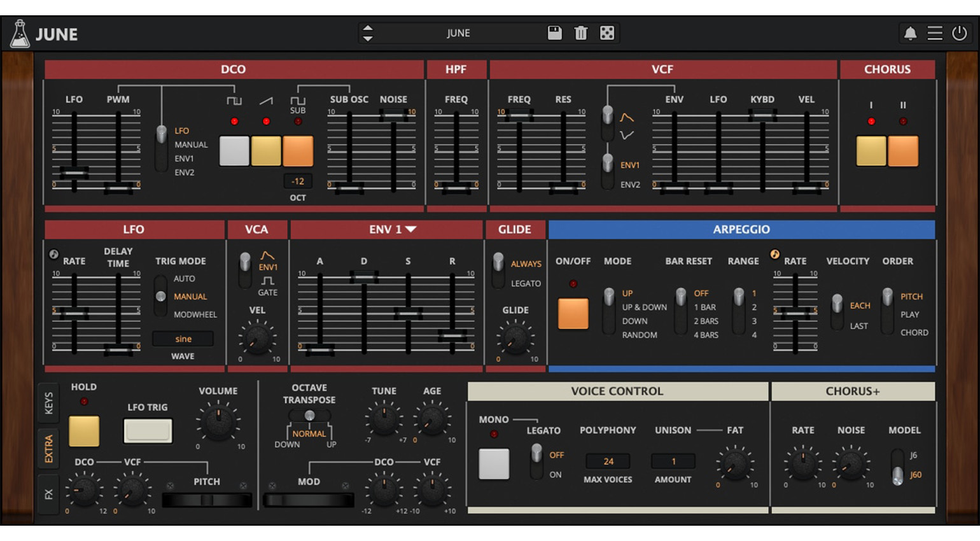Toggle the MONO voice button
Image resolution: width=980 pixels, height=541 pixels.
click(x=494, y=463)
